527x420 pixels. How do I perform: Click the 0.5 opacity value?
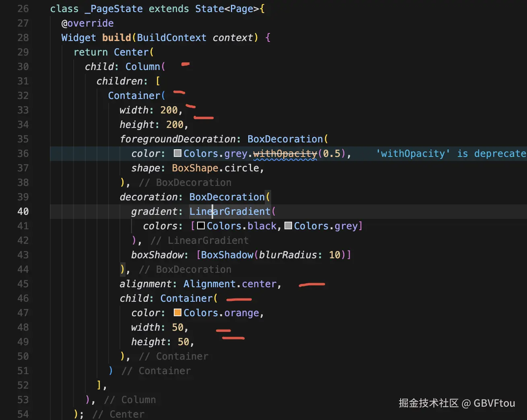tap(332, 153)
